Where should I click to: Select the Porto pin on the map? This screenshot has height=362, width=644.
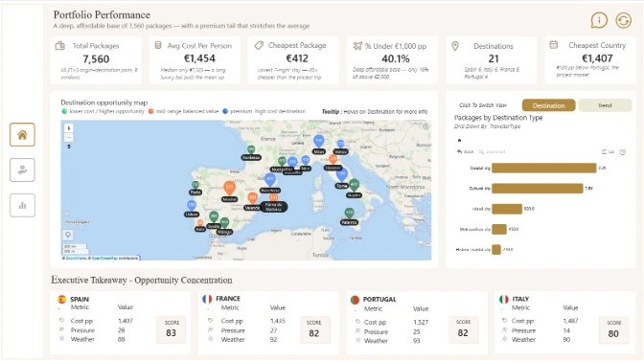[x=195, y=185]
